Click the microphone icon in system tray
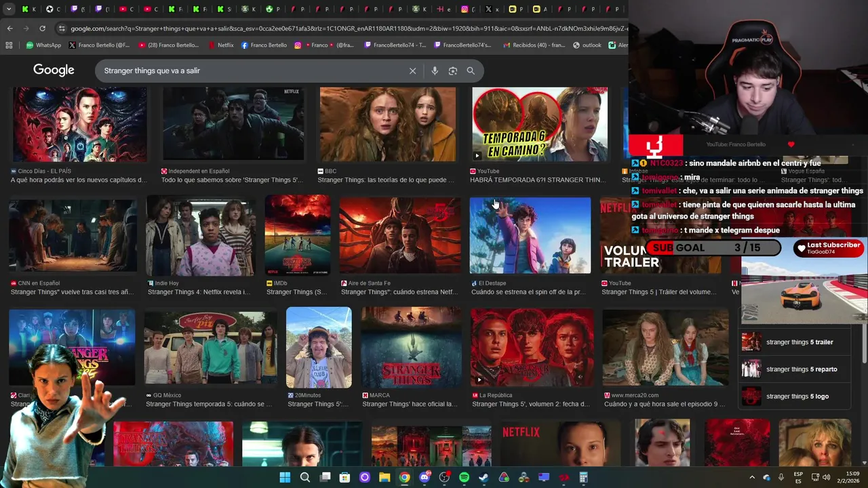 point(781,477)
